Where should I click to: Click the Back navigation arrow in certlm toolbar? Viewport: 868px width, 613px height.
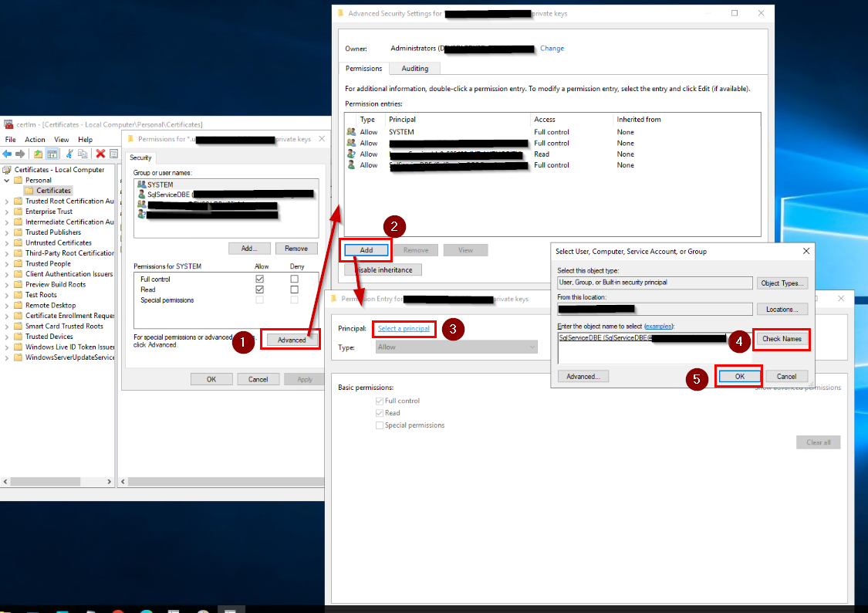click(x=7, y=154)
